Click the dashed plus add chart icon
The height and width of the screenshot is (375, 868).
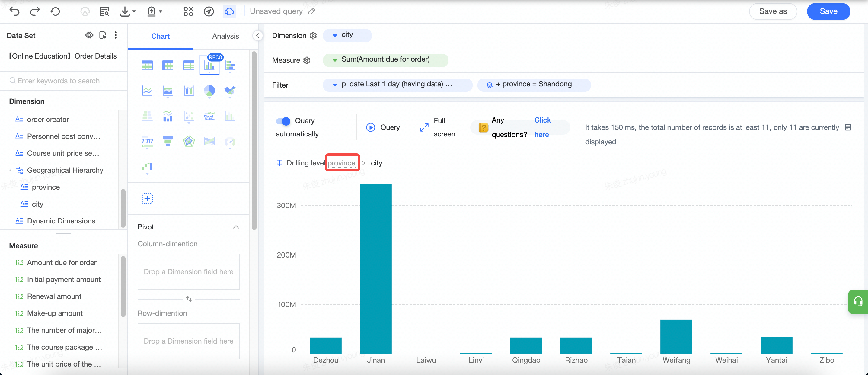click(x=147, y=198)
